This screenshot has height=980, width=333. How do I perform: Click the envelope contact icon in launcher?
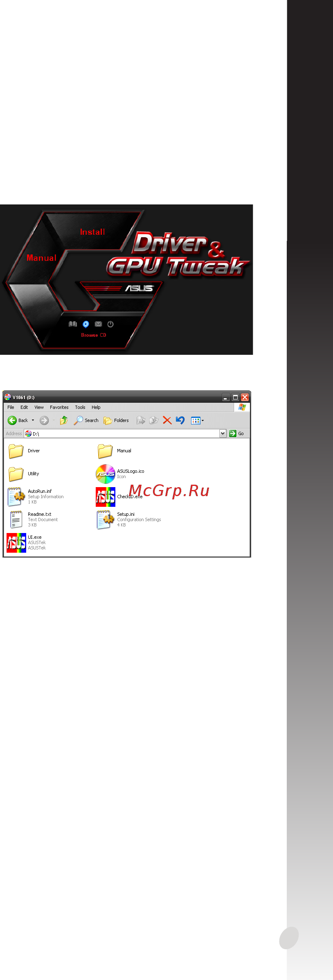[x=98, y=324]
